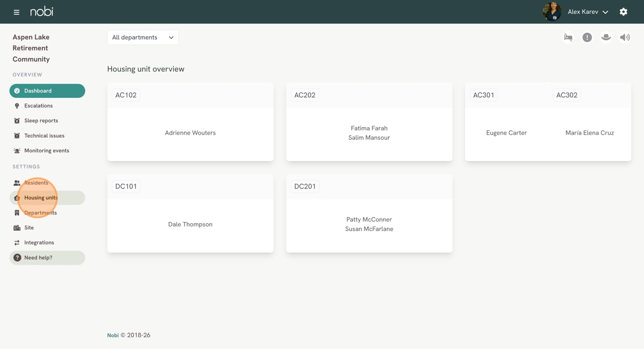
Task: Expand the All departments dropdown
Action: (143, 37)
